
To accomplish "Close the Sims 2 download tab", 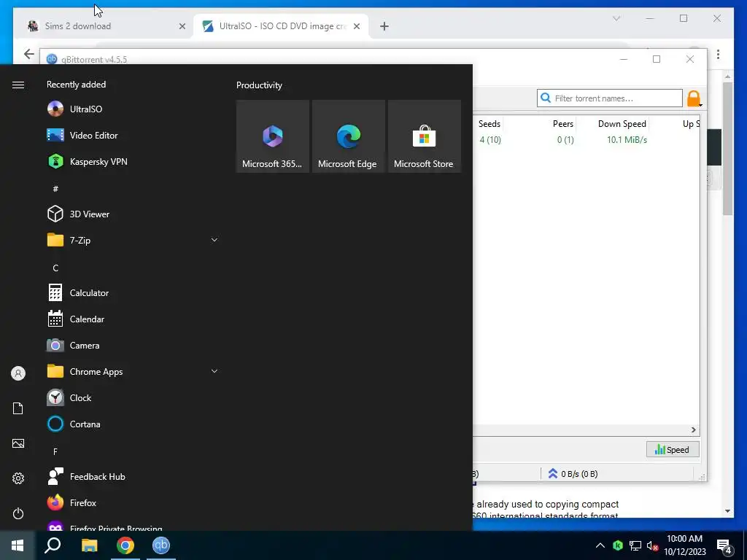I will (182, 27).
